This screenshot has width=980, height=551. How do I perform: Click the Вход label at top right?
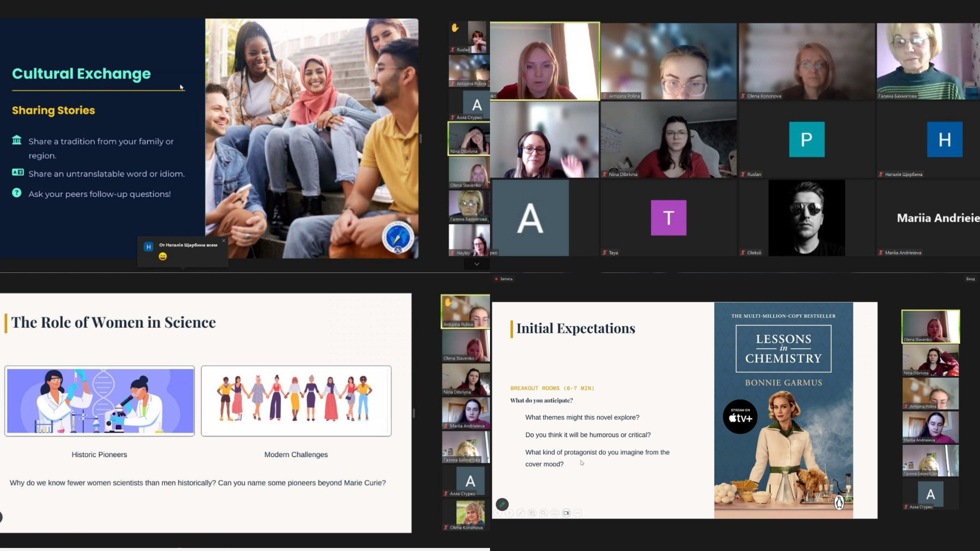pyautogui.click(x=970, y=279)
